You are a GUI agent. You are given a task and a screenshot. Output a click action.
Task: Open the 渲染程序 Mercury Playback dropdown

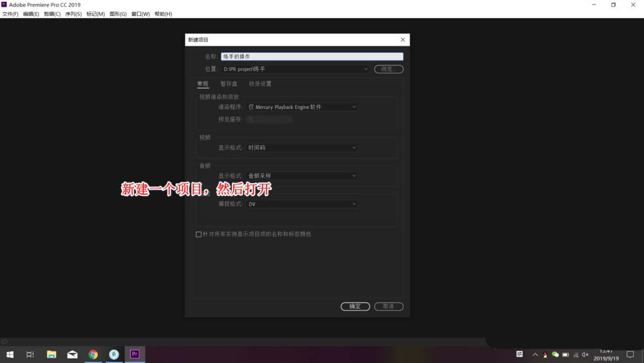(x=302, y=107)
